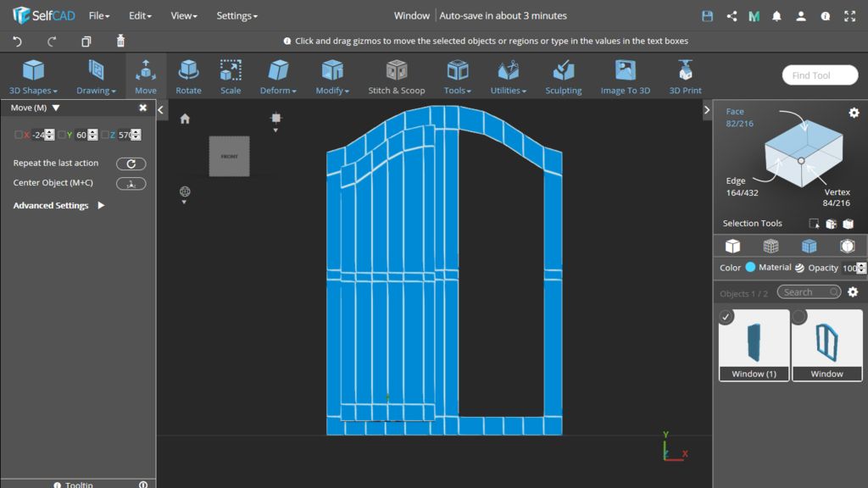Uncheck the Window (1) object selection
The height and width of the screenshot is (488, 868).
click(x=726, y=317)
